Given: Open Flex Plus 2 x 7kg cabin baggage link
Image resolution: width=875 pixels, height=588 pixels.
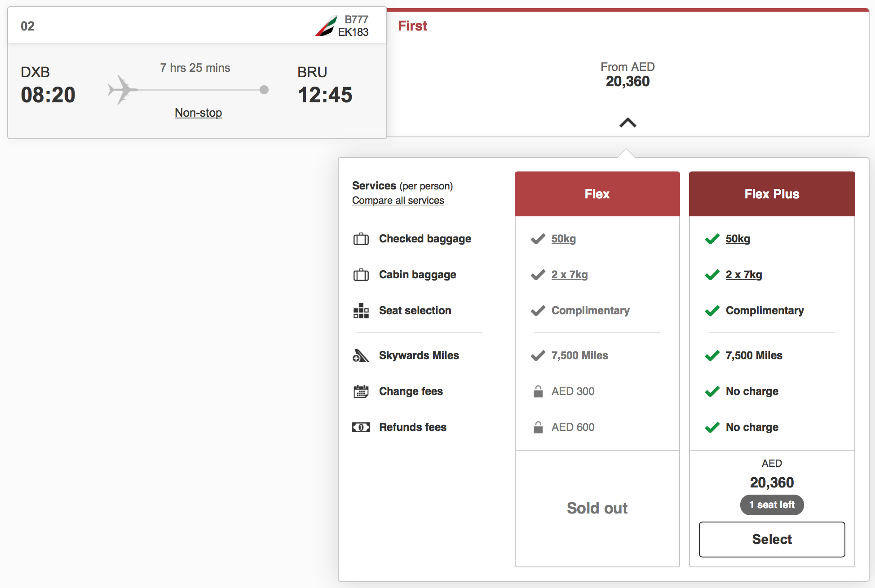Looking at the screenshot, I should pyautogui.click(x=744, y=275).
